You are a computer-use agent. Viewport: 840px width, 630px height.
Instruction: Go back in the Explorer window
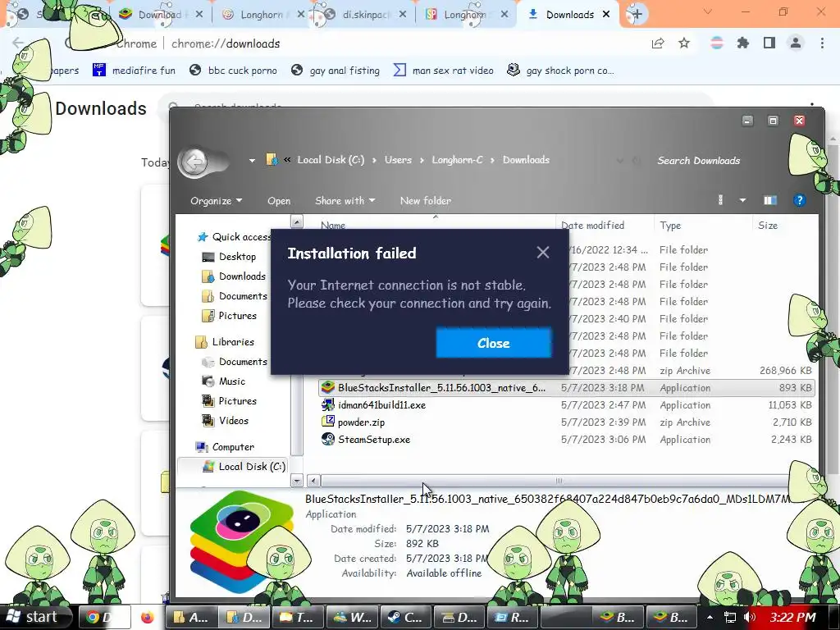[x=194, y=162]
